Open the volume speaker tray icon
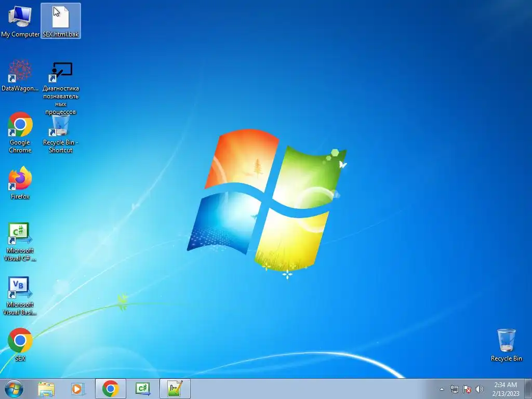Screen dimensions: 532x399 tap(480, 389)
